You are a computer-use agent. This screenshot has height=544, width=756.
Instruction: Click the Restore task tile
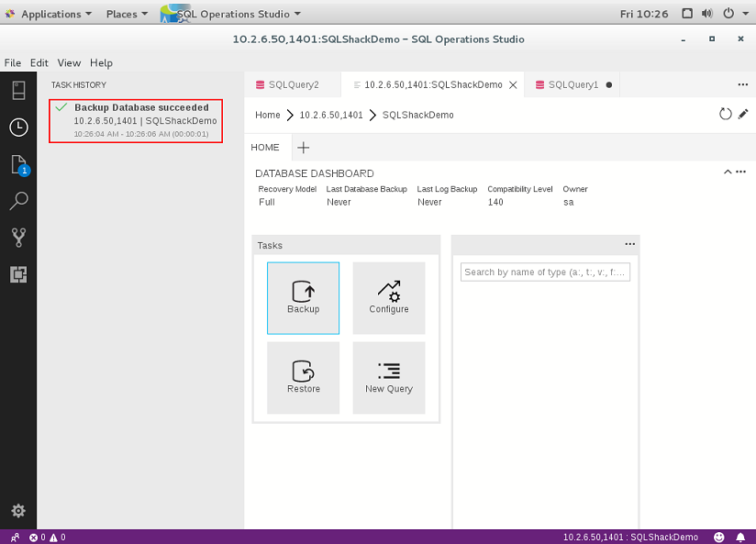click(x=304, y=378)
